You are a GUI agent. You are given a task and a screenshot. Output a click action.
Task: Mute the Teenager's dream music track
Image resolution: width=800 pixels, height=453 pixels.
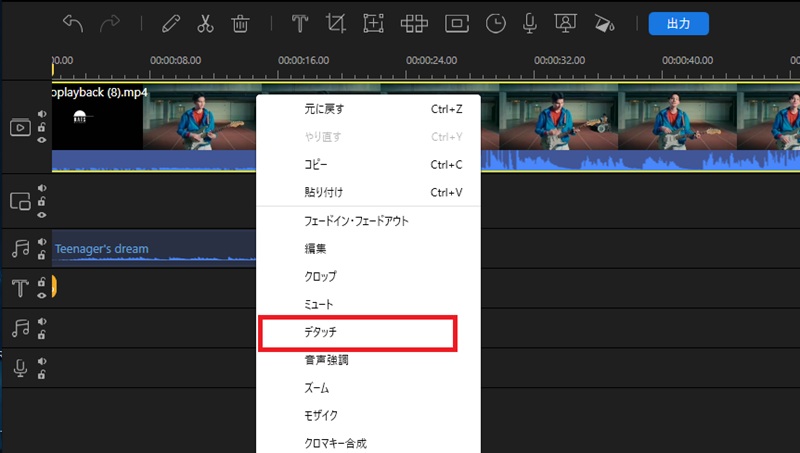(x=42, y=242)
